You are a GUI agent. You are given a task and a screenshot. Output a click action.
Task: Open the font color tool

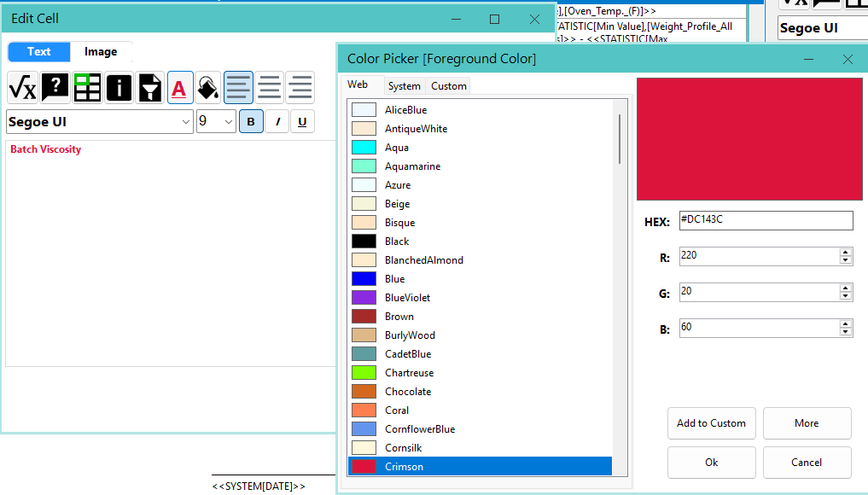(x=180, y=87)
